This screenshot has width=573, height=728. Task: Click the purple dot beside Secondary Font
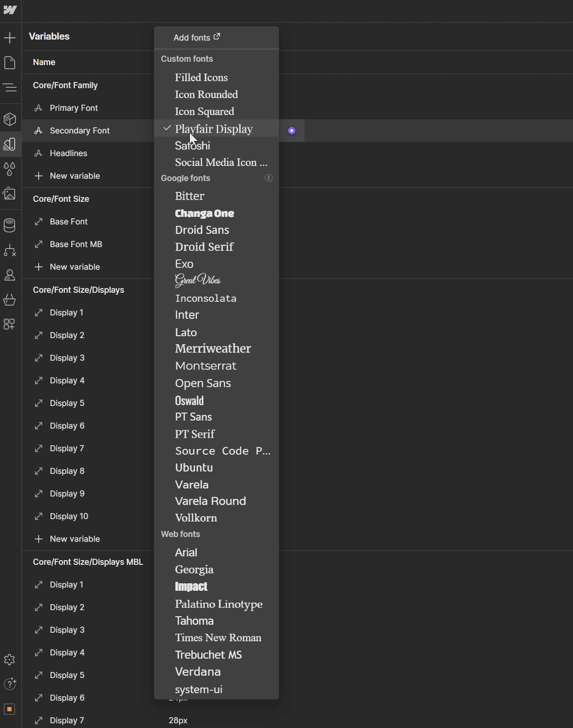tap(292, 131)
